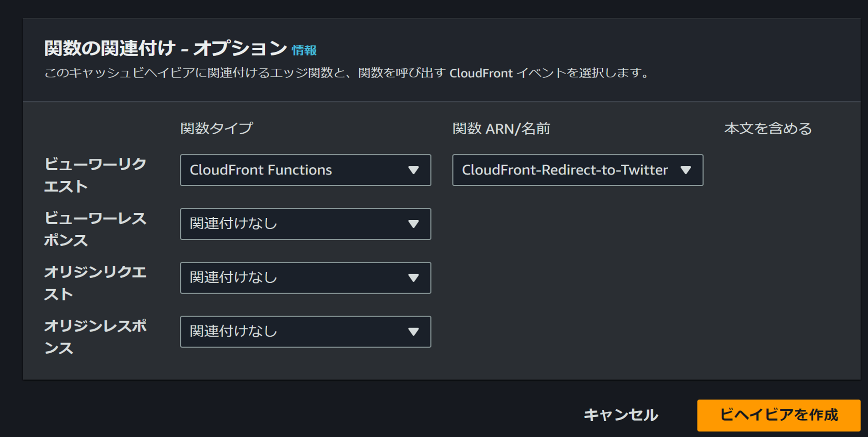Click arrow icon beside CloudFront Functions
The height and width of the screenshot is (437, 868).
click(414, 170)
